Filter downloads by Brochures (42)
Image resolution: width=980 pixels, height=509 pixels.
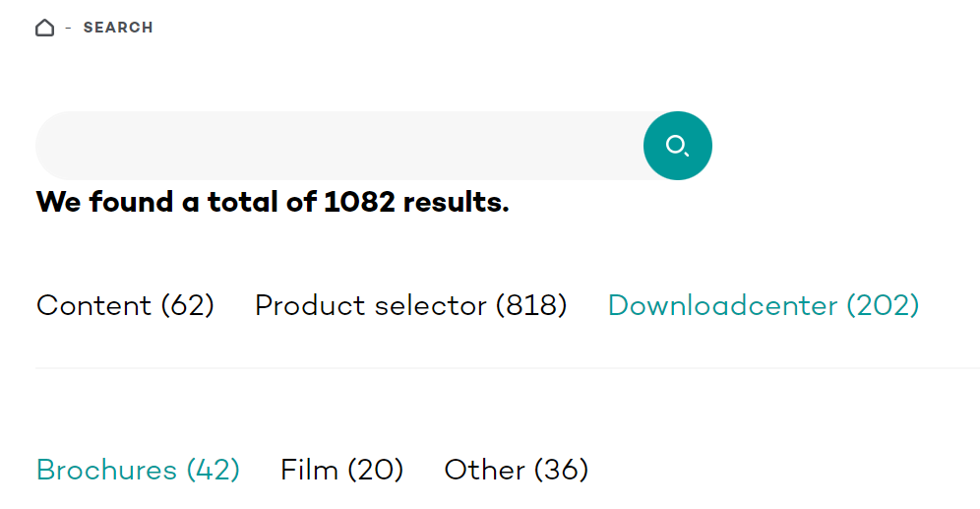coord(138,471)
